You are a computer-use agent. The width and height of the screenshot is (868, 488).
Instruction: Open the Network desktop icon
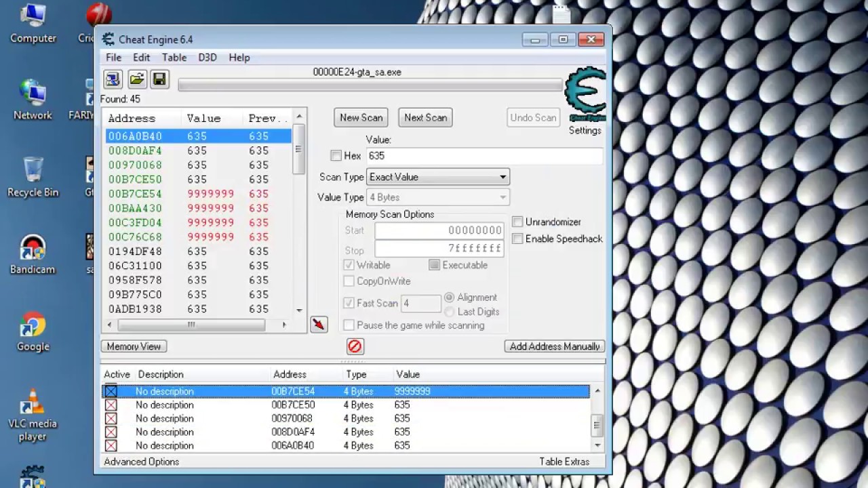(33, 100)
